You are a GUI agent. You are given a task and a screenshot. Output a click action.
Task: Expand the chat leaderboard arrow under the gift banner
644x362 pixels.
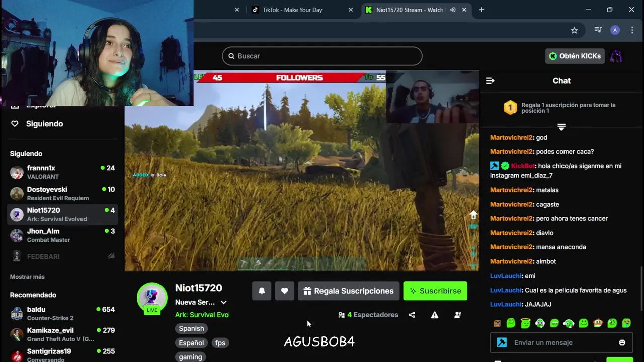click(x=561, y=127)
